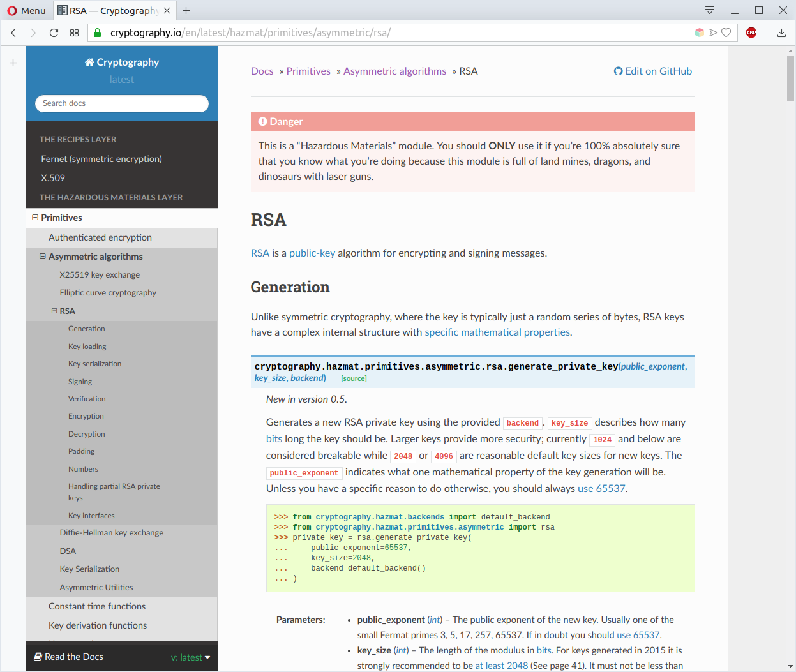Image resolution: width=796 pixels, height=672 pixels.
Task: Open Key Serialization under Asymmetric algorithms
Action: [89, 569]
